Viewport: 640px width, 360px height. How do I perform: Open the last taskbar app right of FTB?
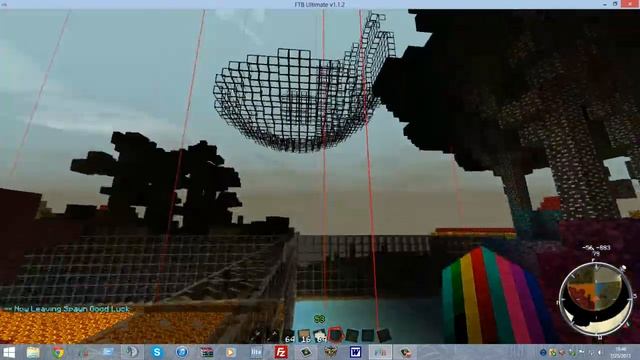tap(405, 352)
